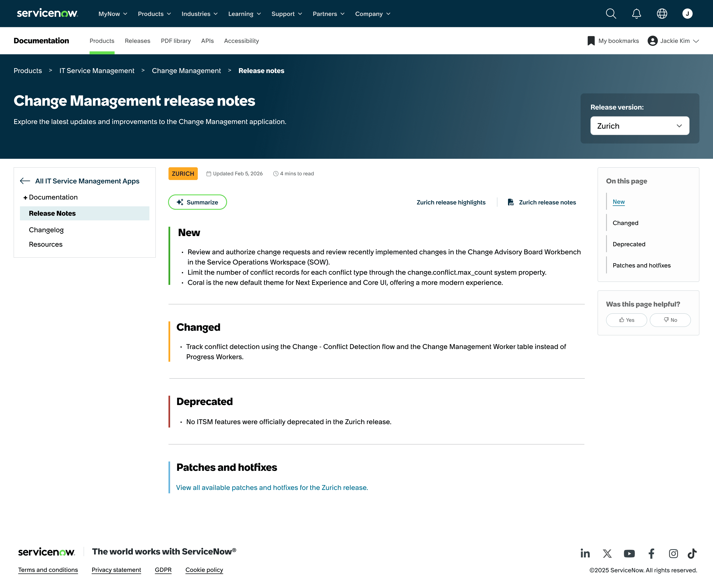Vote No on page helpfulness
Image resolution: width=713 pixels, height=588 pixels.
click(x=670, y=320)
